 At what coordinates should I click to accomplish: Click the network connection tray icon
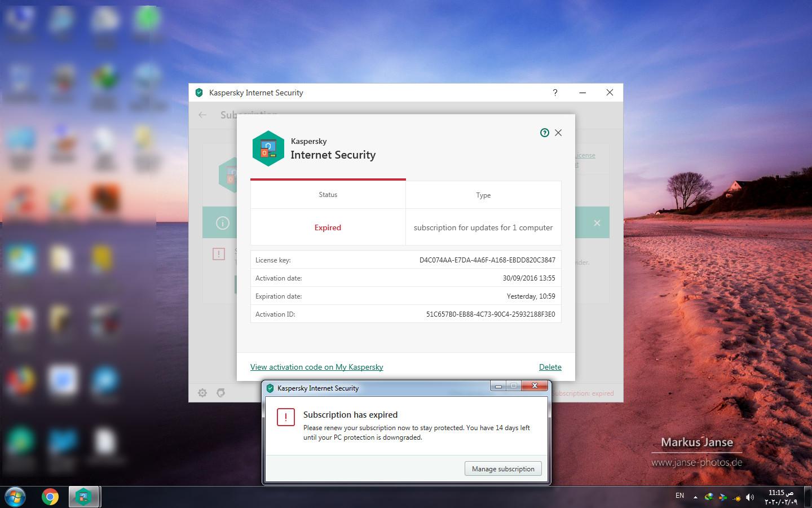coord(722,497)
